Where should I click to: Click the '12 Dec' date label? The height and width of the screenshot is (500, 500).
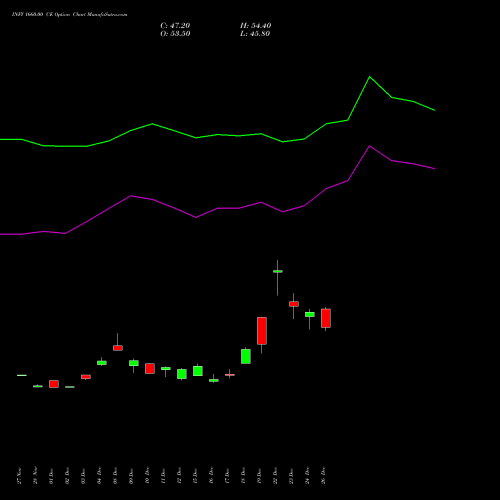(179, 476)
